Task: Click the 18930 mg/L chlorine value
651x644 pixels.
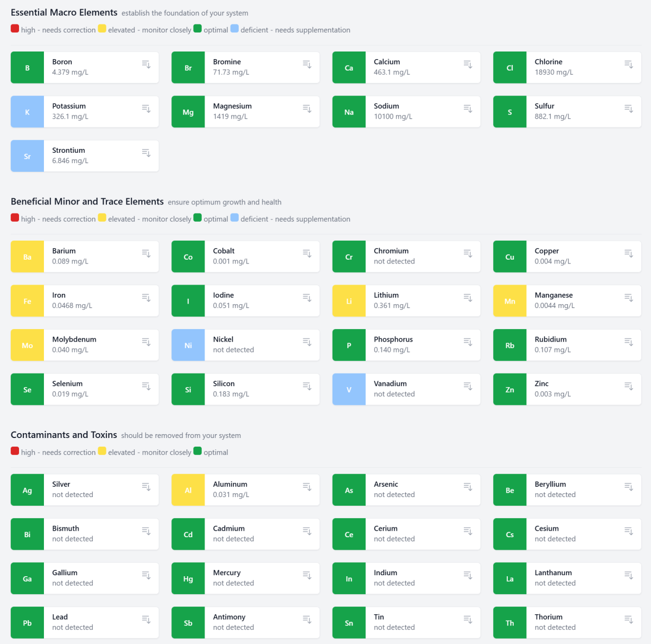Action: (554, 73)
